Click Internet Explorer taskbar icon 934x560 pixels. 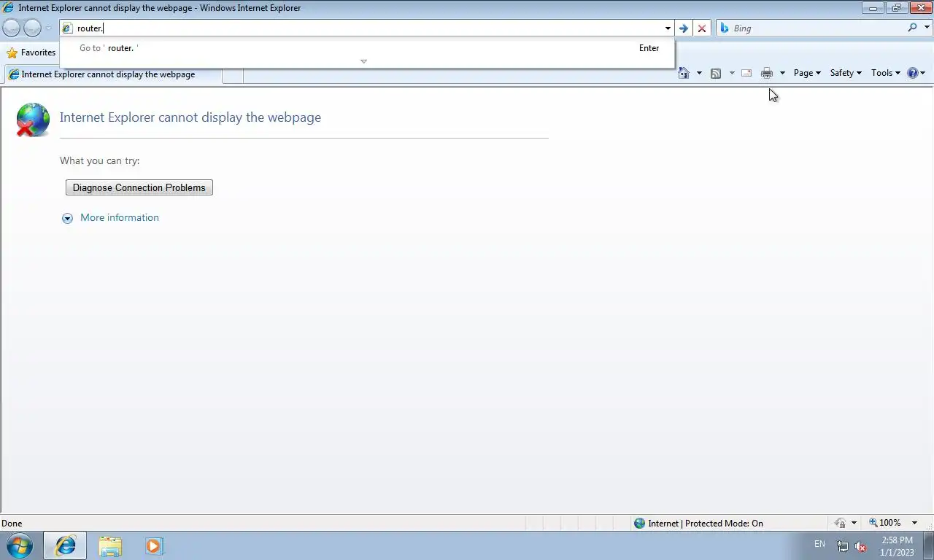point(65,545)
